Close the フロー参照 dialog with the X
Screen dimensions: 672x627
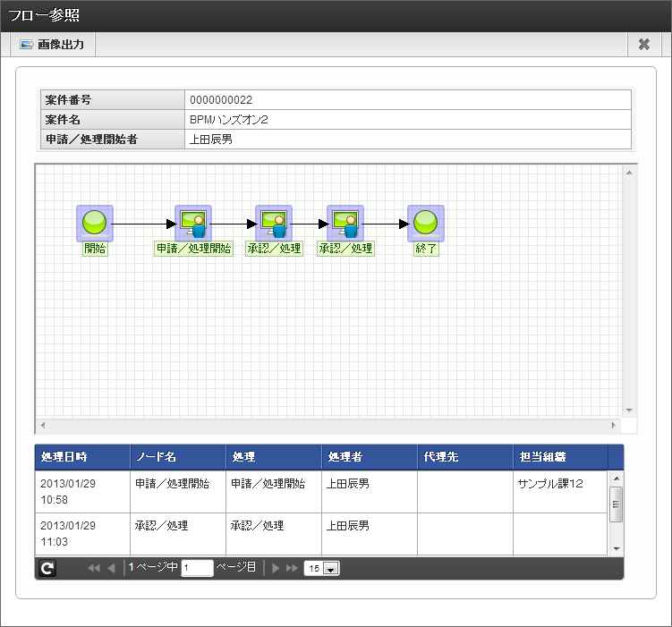[x=643, y=45]
